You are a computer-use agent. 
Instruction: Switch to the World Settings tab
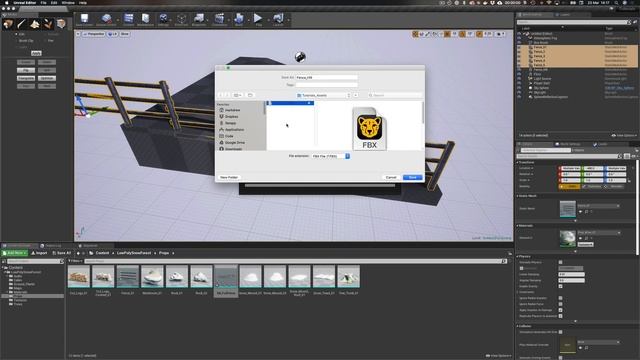click(568, 144)
